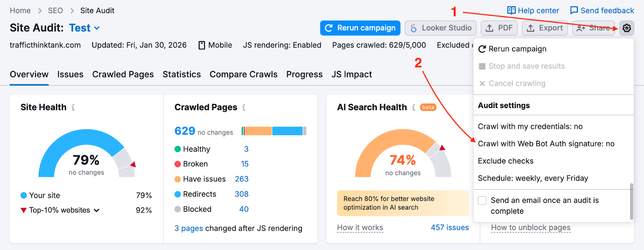The image size is (644, 250).
Task: Expand the Test campaign dropdown
Action: coord(97,28)
